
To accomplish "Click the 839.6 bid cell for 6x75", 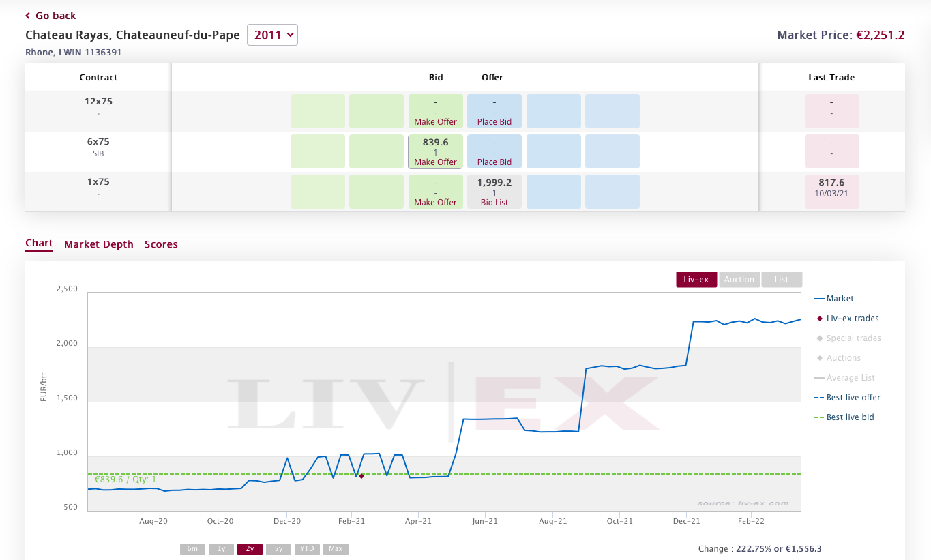I will pos(435,151).
